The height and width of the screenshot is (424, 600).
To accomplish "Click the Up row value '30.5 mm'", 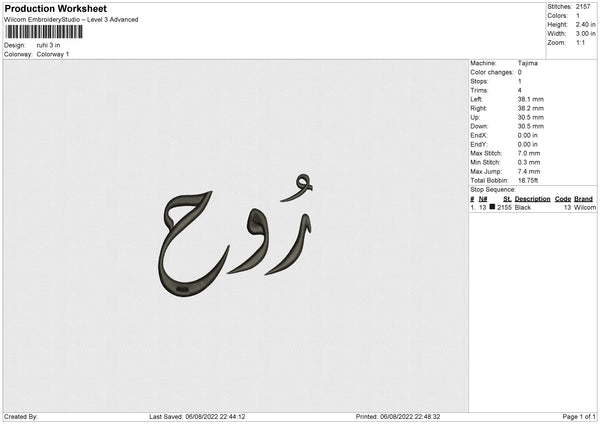I will pyautogui.click(x=530, y=117).
